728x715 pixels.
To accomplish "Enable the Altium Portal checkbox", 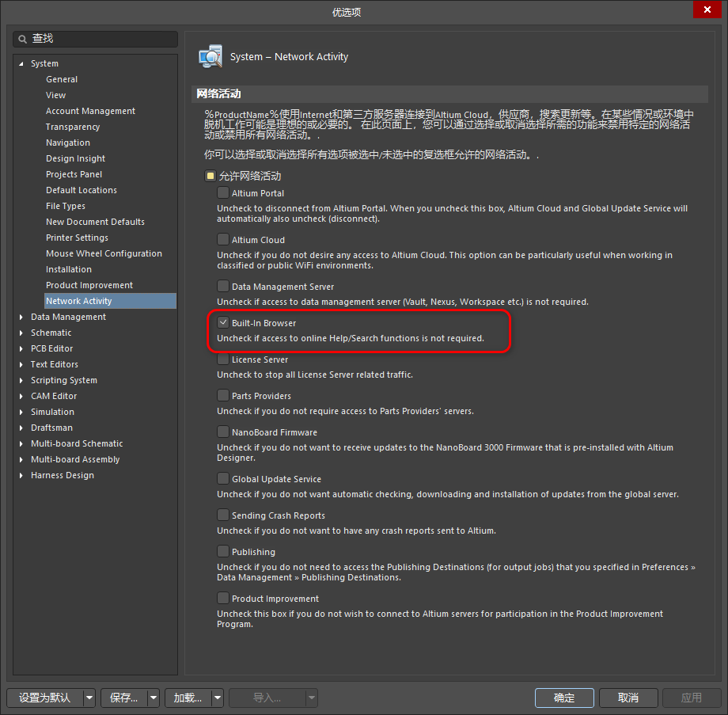I will pos(223,192).
